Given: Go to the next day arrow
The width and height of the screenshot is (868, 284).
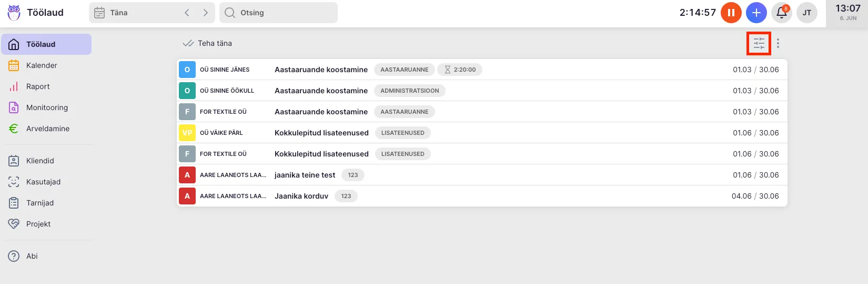Looking at the screenshot, I should pos(205,13).
